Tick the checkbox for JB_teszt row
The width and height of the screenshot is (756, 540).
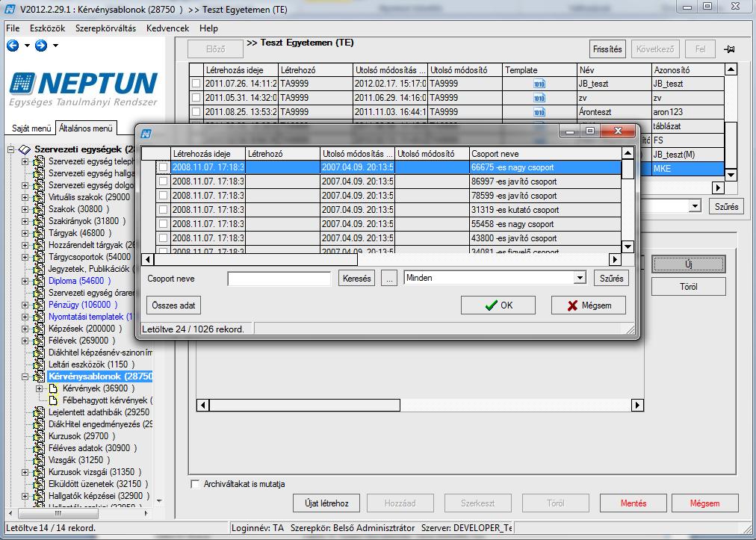tap(196, 84)
